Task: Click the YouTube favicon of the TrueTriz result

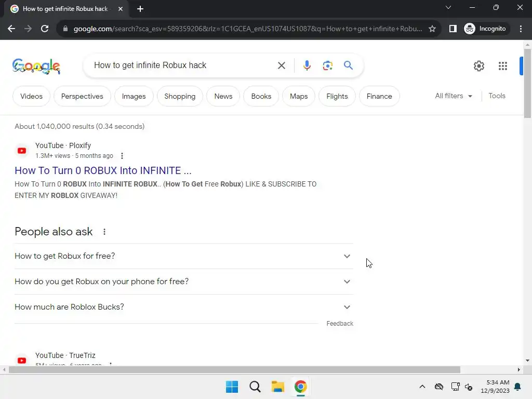Action: (x=22, y=361)
